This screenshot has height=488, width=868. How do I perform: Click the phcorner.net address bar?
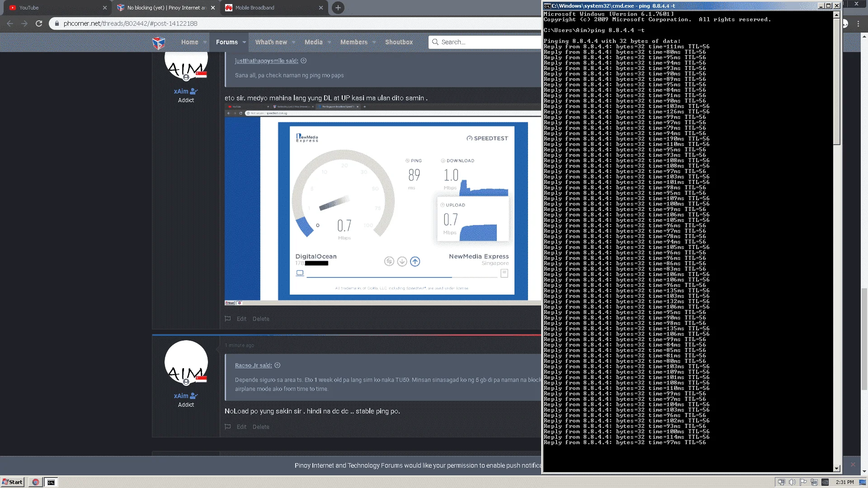pos(294,23)
